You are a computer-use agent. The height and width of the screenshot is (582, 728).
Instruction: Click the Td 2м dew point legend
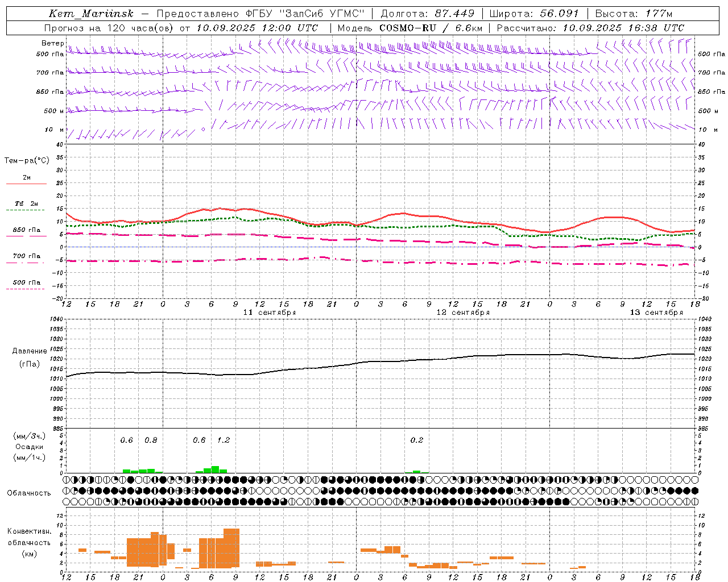[26, 206]
